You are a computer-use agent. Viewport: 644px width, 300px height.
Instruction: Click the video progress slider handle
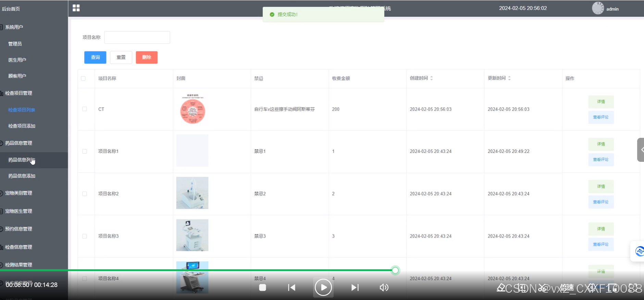(x=395, y=270)
